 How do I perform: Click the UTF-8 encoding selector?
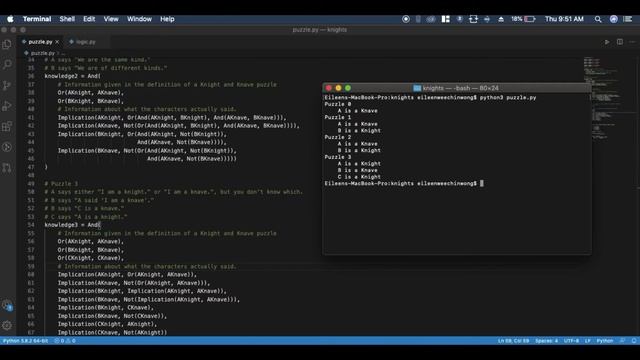pyautogui.click(x=571, y=341)
